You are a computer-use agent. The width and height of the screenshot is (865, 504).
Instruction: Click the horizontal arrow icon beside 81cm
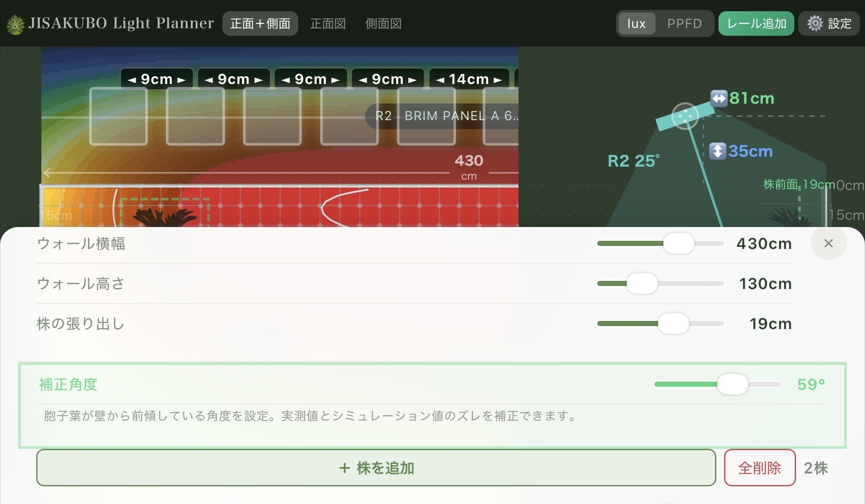(x=718, y=98)
